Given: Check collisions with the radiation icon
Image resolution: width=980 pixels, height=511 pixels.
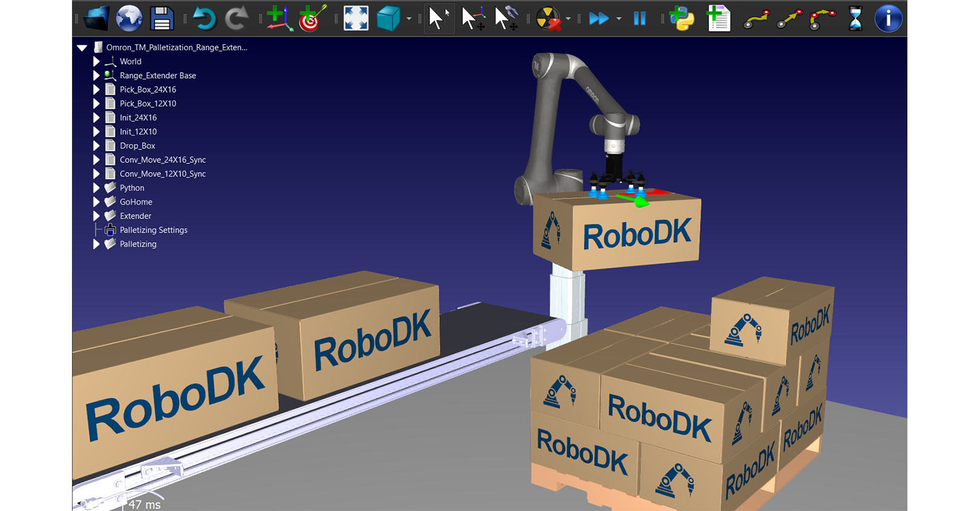Looking at the screenshot, I should (x=549, y=19).
